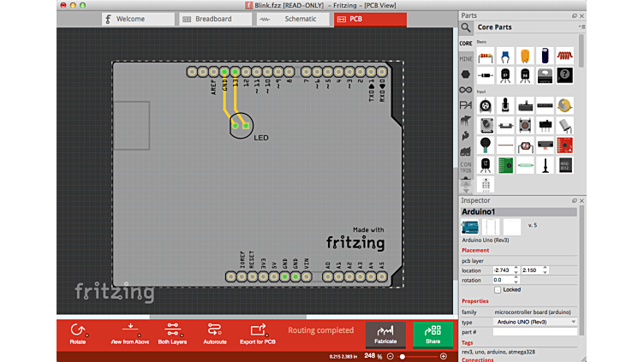Screen dimensions: 644x362
Task: Pick the red inductor coil part
Action: pos(564,56)
